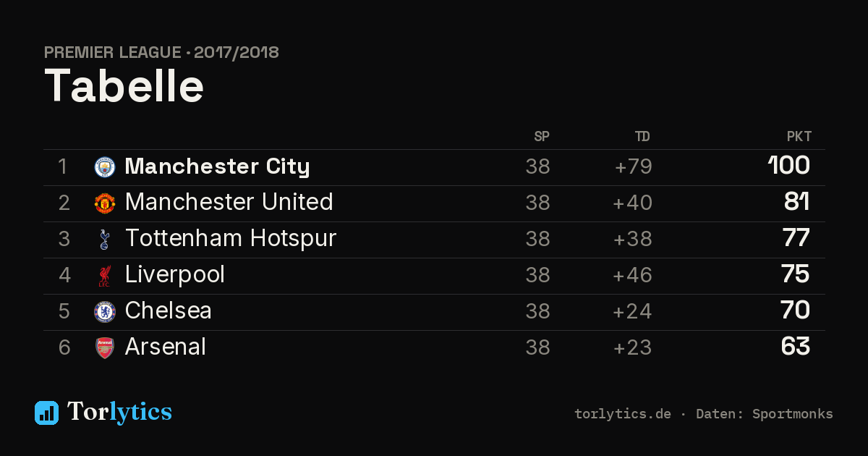Click Chelsea's +24 goal difference
868x456 pixels.
[x=632, y=311]
